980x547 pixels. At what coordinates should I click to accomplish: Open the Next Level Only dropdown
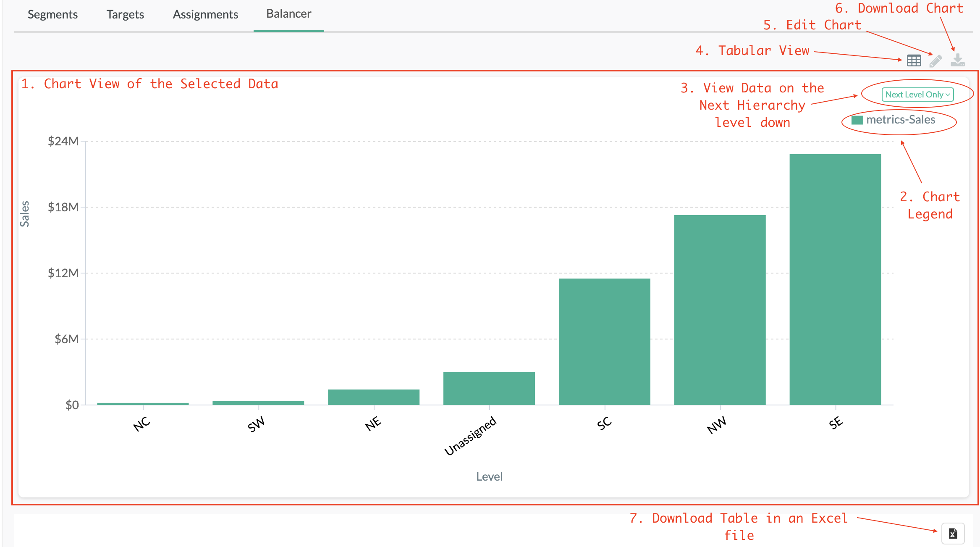point(917,95)
